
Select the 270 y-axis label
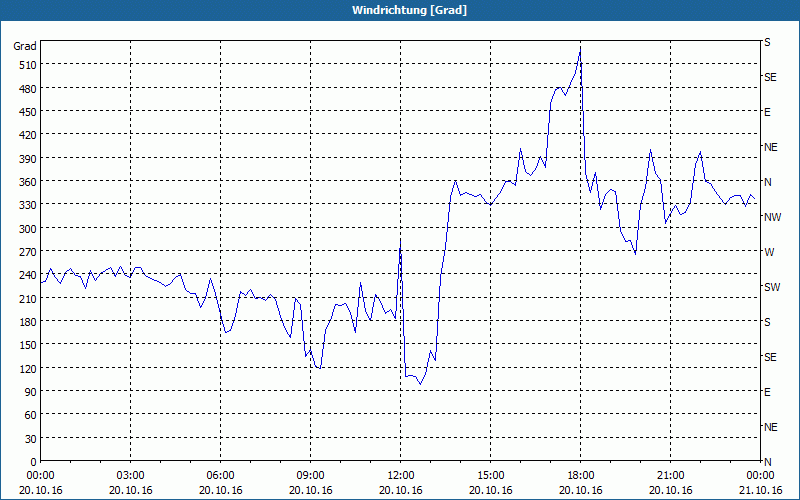(28, 252)
